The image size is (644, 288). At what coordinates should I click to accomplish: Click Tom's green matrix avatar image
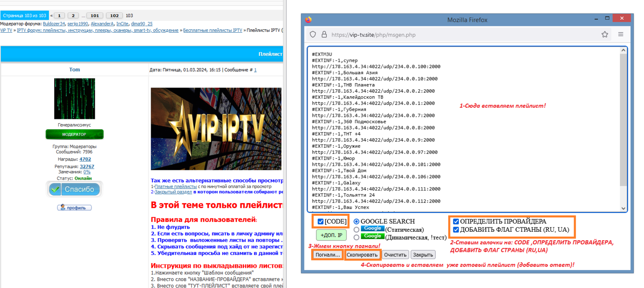(x=74, y=99)
